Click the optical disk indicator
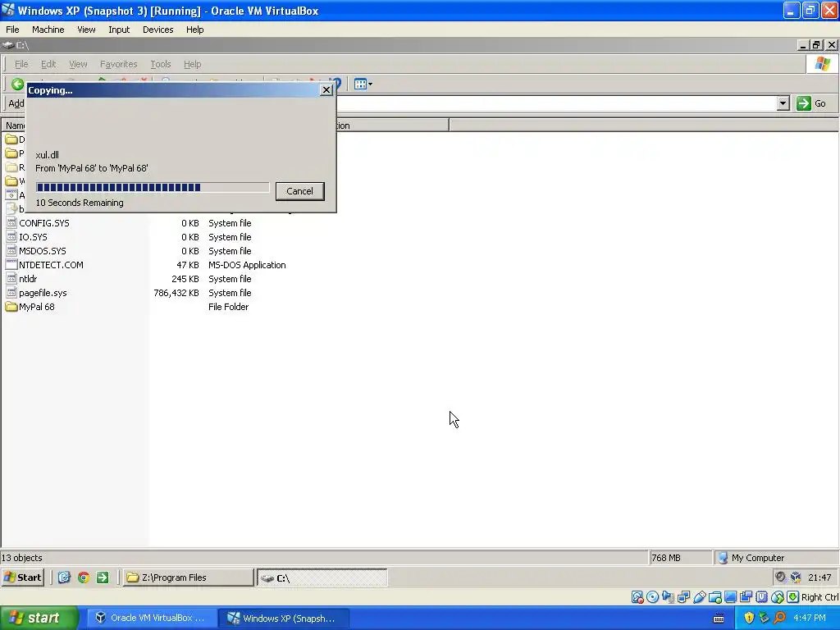Image resolution: width=840 pixels, height=630 pixels. click(x=652, y=597)
